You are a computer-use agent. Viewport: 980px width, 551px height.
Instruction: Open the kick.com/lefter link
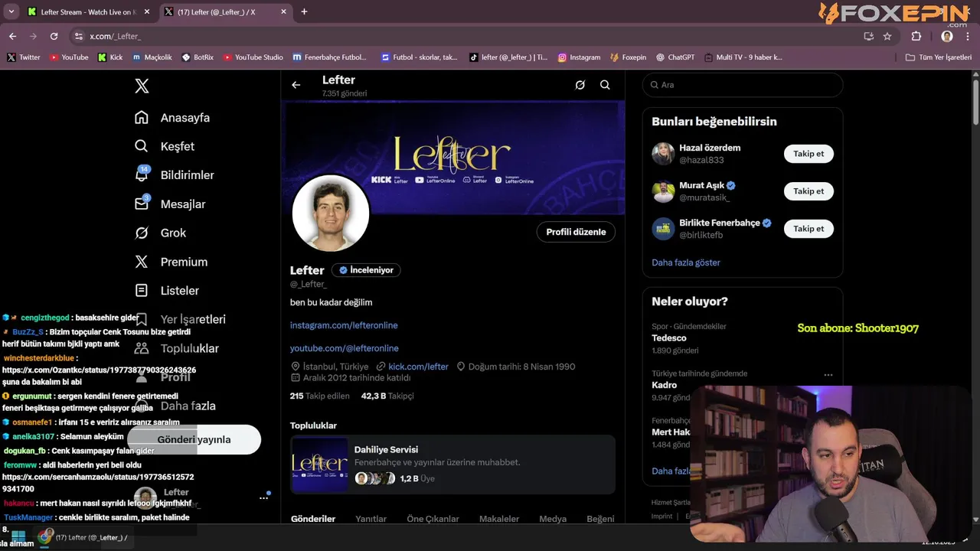point(418,367)
